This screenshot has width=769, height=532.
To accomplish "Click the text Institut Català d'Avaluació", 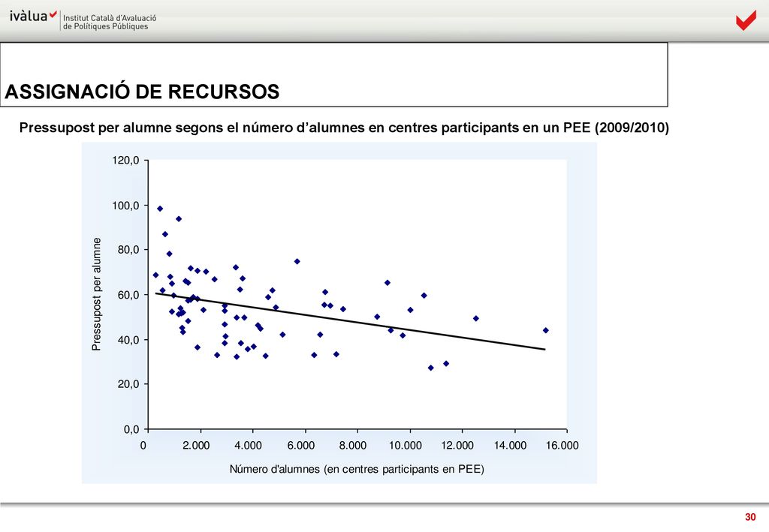I will click(110, 18).
